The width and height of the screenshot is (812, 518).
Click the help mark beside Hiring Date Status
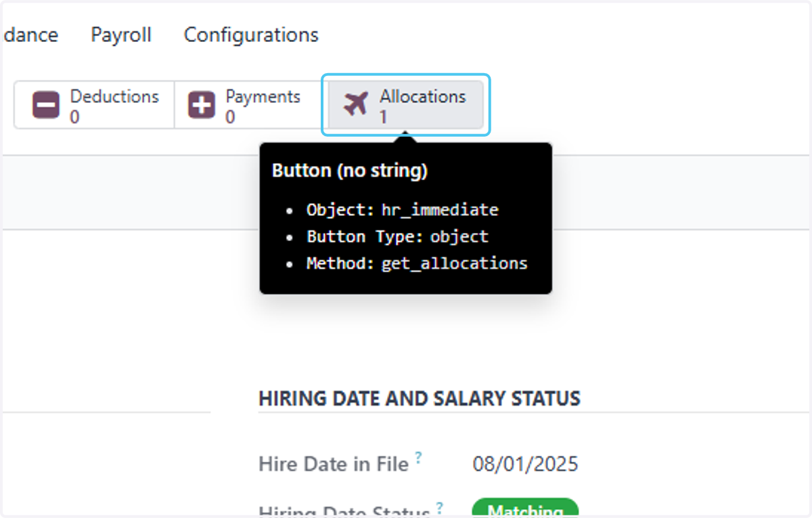440,507
